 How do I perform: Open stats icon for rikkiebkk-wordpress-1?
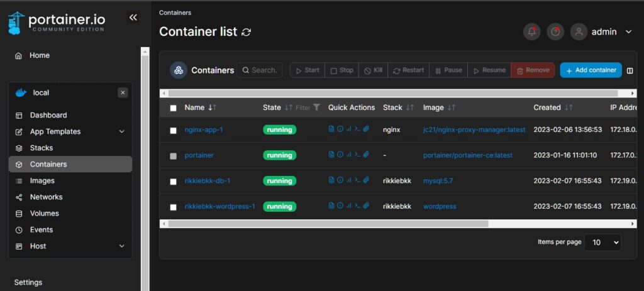tap(348, 206)
